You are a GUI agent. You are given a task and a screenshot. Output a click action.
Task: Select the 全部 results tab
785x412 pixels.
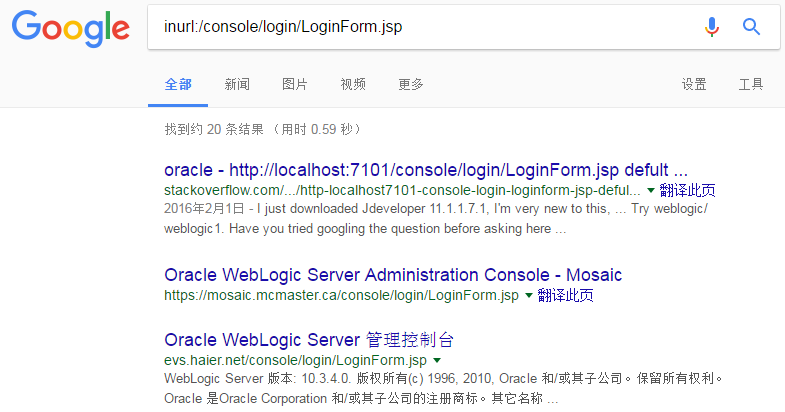tap(178, 84)
